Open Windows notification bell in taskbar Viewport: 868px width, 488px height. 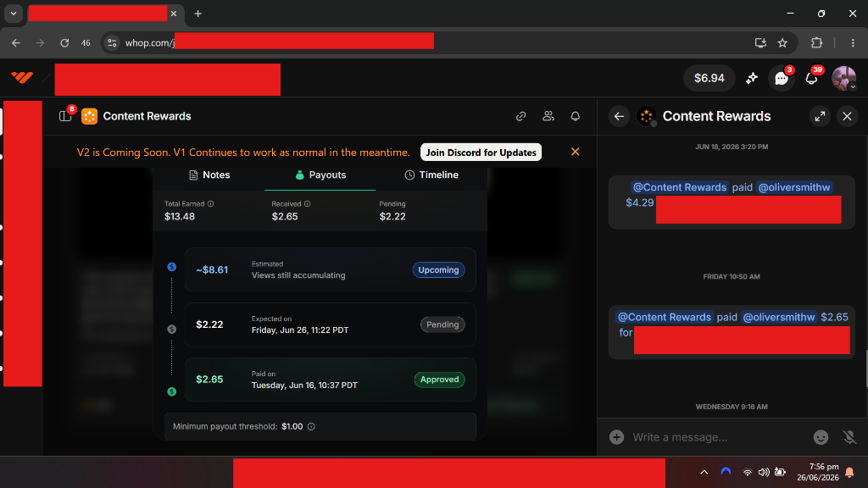point(849,472)
